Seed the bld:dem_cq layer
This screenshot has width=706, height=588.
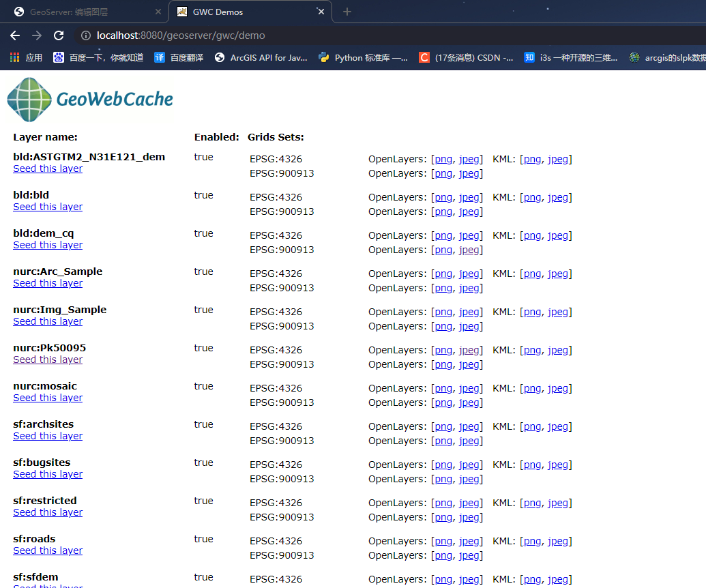click(48, 246)
